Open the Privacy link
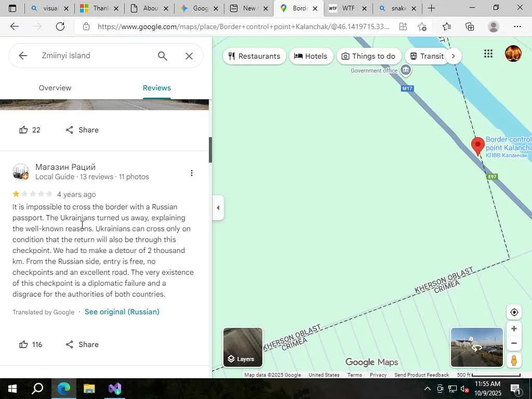This screenshot has height=399, width=532. tap(378, 375)
